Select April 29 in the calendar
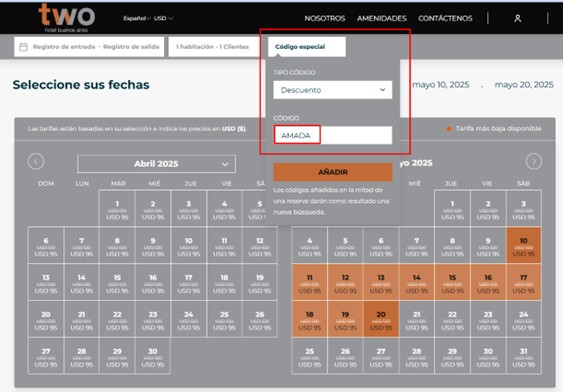 pos(117,356)
